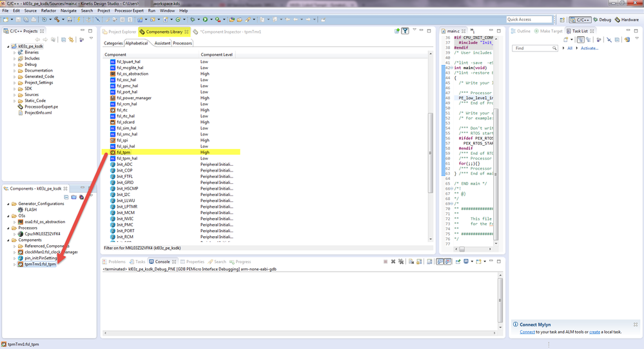Viewport: 644px width, 349px height.
Task: Collapse the kl03z_pe_ksdk project tree
Action: 8,46
